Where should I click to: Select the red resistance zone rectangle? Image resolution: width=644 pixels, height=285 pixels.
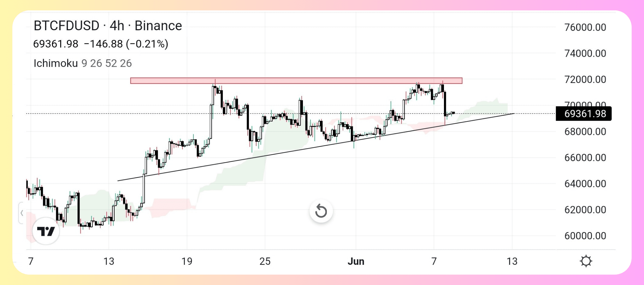point(297,80)
